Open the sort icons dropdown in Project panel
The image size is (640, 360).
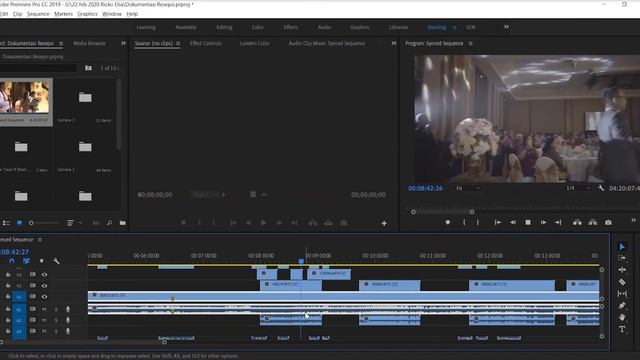[70, 223]
